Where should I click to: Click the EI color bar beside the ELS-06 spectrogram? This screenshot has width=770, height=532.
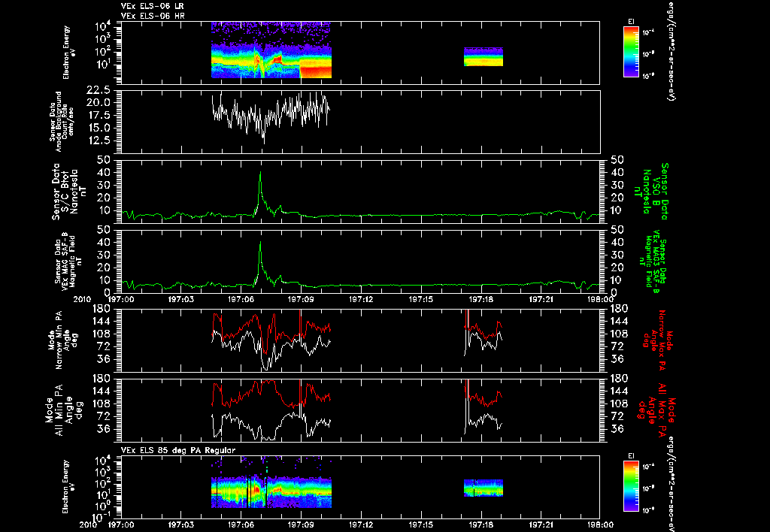pos(631,52)
